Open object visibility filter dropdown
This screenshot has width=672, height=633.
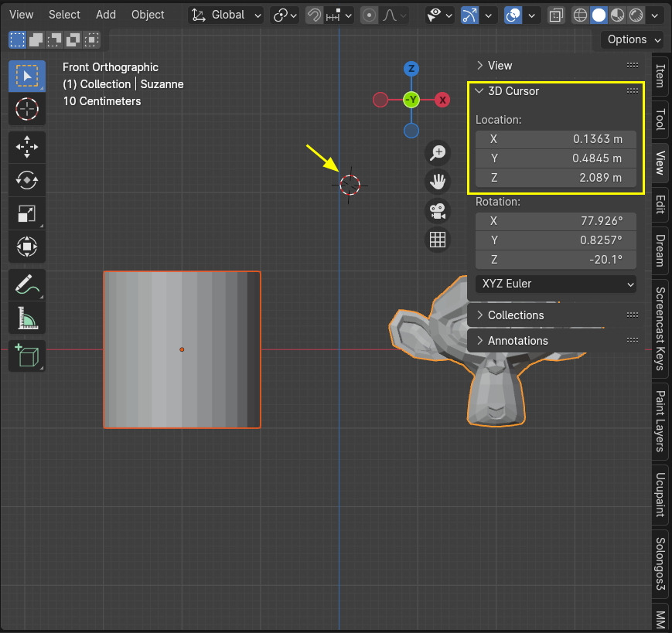440,15
